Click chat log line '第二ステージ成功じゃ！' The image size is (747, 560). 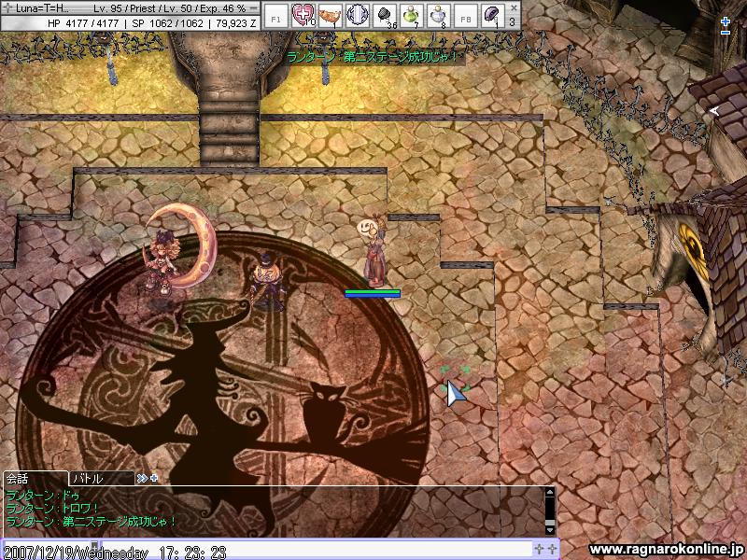coord(120,522)
